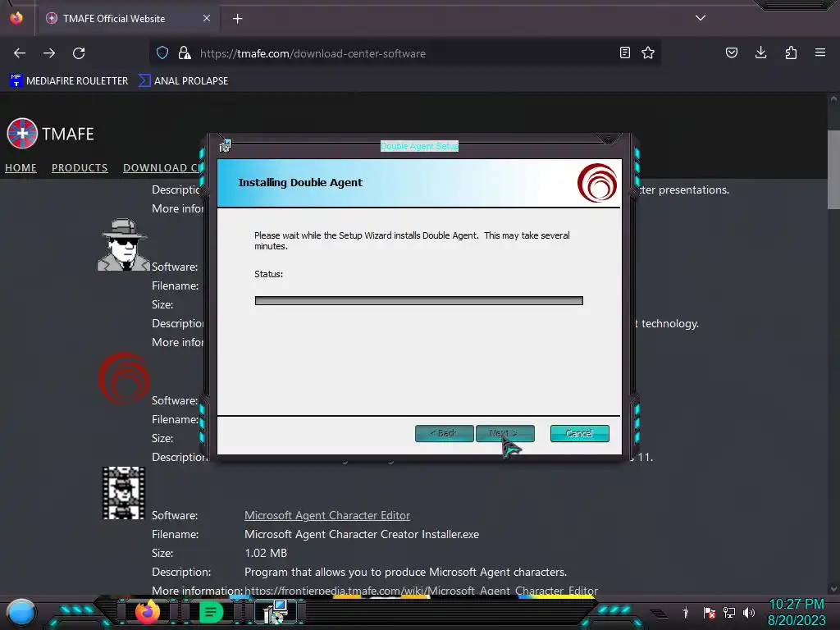Click the 1.02 MB size value

pos(266,553)
